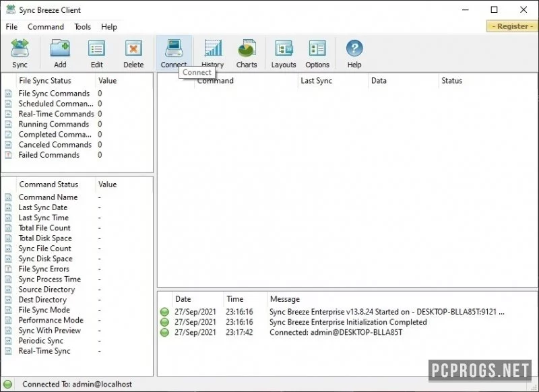Click the icon beside Failed Commands
The height and width of the screenshot is (392, 539).
9,155
